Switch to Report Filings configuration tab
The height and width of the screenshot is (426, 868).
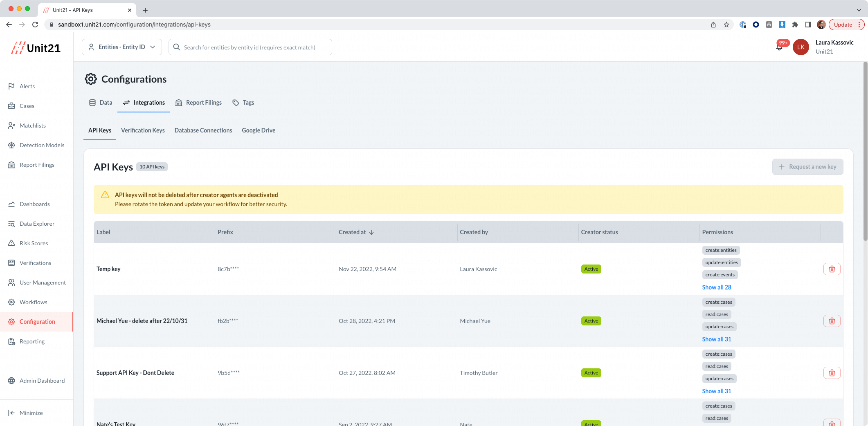tap(198, 103)
